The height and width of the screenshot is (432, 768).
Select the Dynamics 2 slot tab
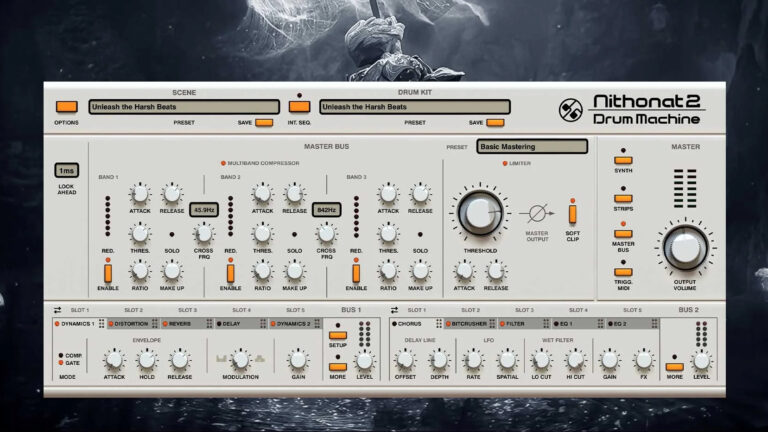tap(295, 324)
